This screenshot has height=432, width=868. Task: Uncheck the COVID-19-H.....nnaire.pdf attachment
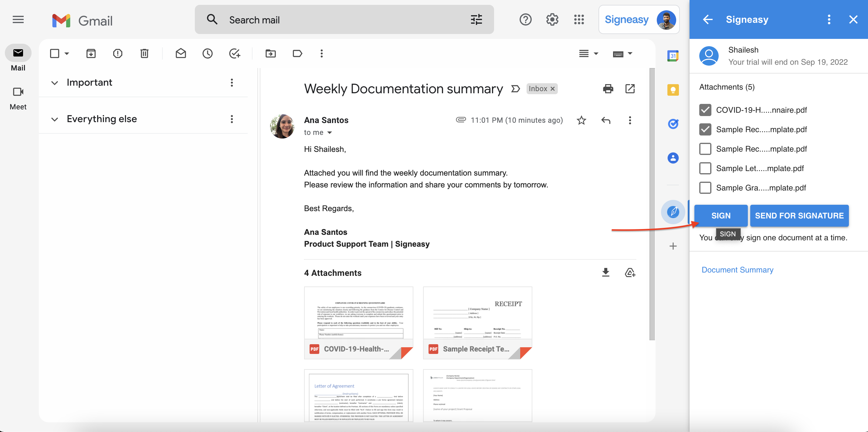pos(705,110)
